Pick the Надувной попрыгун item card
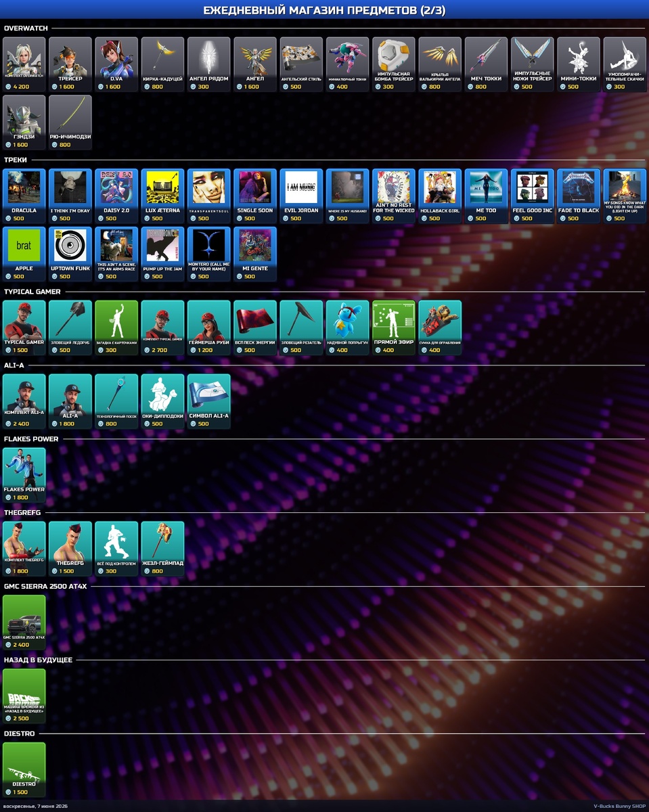Screen dimensions: 649x812 pos(347,328)
